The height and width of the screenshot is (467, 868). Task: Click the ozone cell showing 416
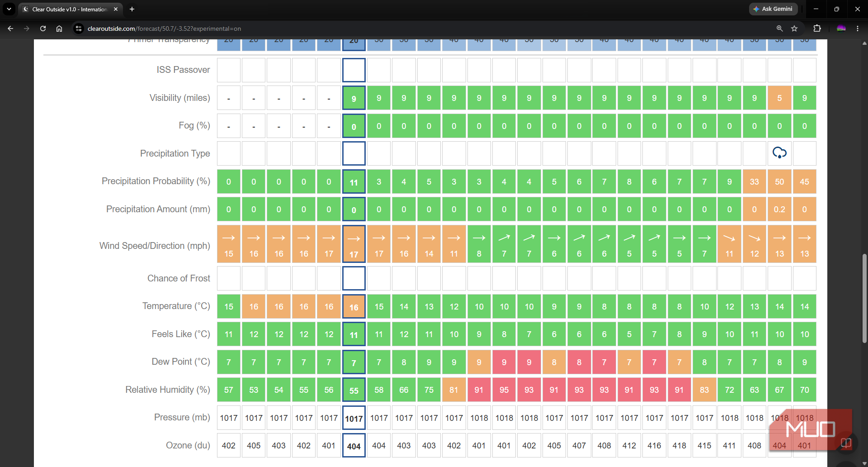click(654, 445)
